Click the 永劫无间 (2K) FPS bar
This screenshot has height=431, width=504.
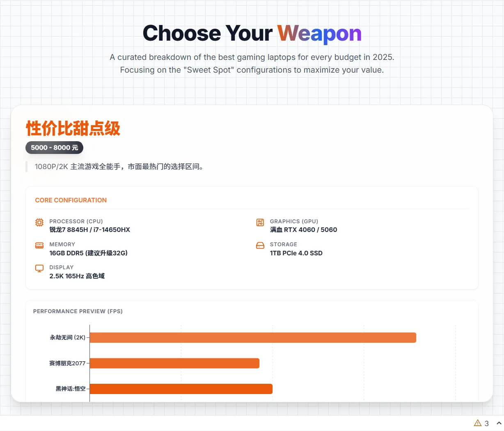tap(253, 338)
